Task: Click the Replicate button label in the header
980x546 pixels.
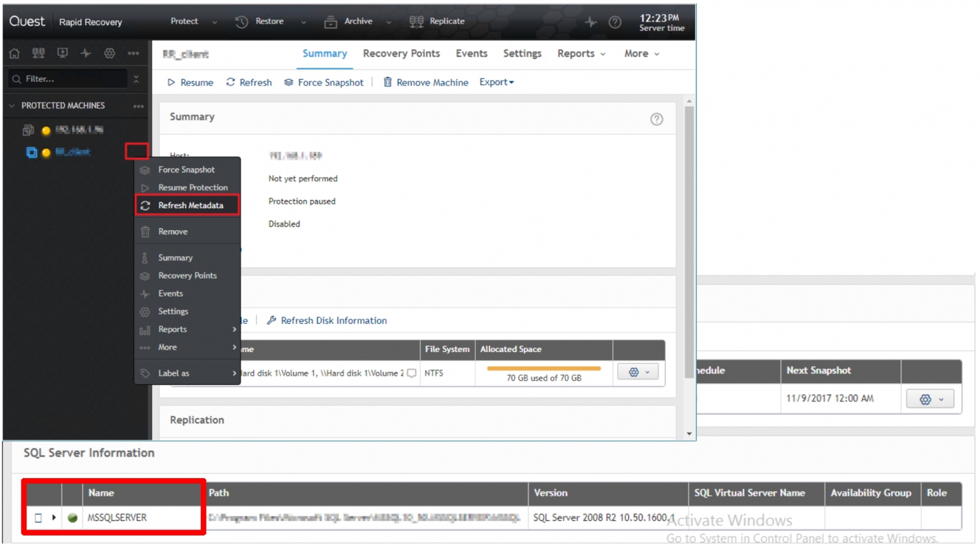Action: click(x=447, y=21)
